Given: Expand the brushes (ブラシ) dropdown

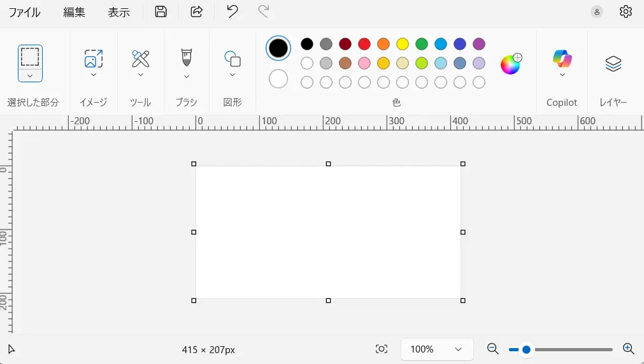Looking at the screenshot, I should pyautogui.click(x=187, y=76).
